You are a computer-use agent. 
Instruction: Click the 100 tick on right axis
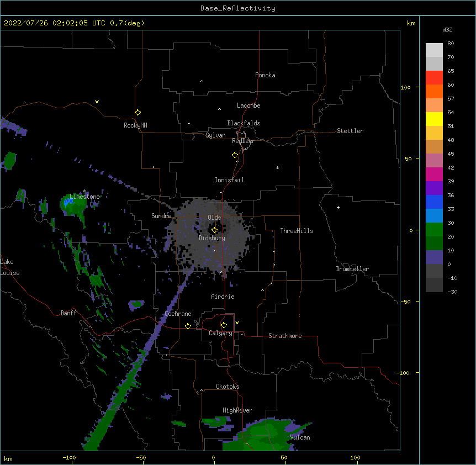point(405,87)
